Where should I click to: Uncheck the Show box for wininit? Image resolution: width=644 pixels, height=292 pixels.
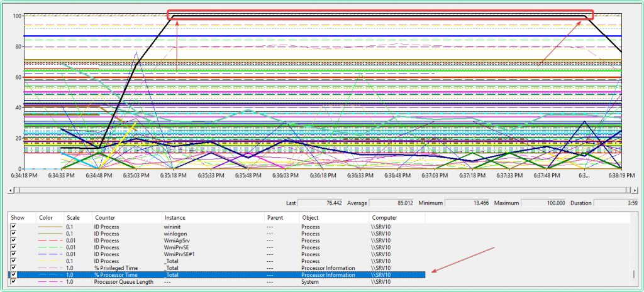pyautogui.click(x=13, y=227)
